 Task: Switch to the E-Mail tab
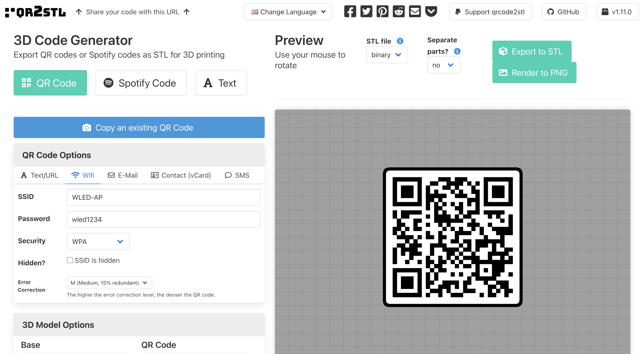click(x=122, y=175)
